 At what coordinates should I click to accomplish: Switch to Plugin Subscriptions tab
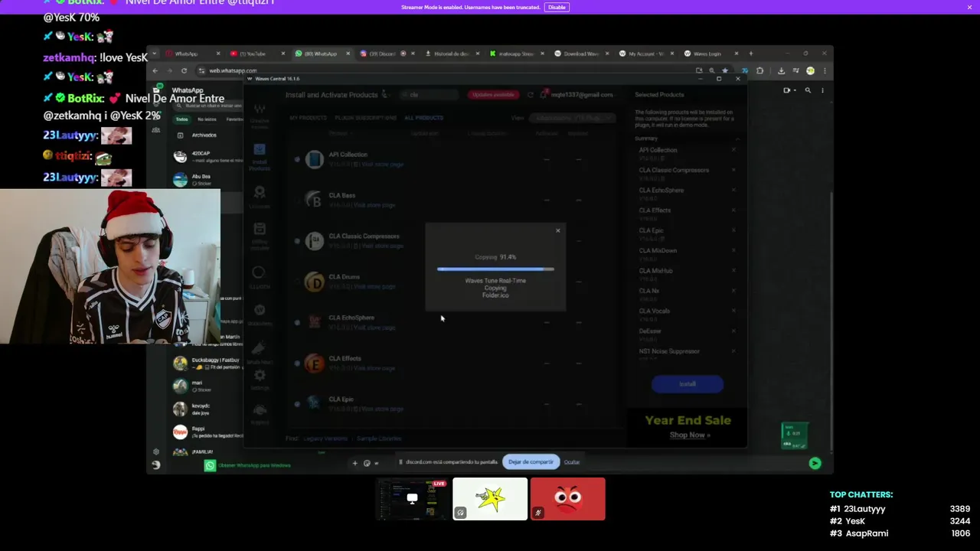[x=365, y=118]
